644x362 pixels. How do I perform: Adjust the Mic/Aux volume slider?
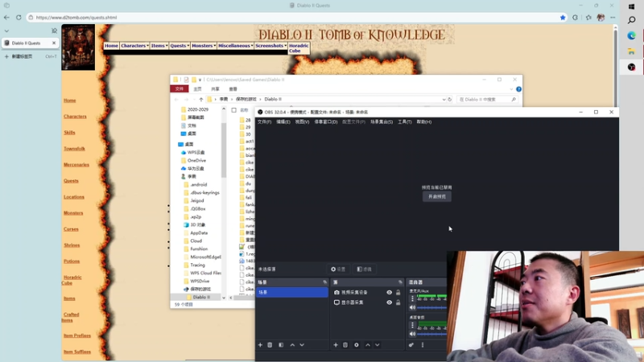(431, 307)
